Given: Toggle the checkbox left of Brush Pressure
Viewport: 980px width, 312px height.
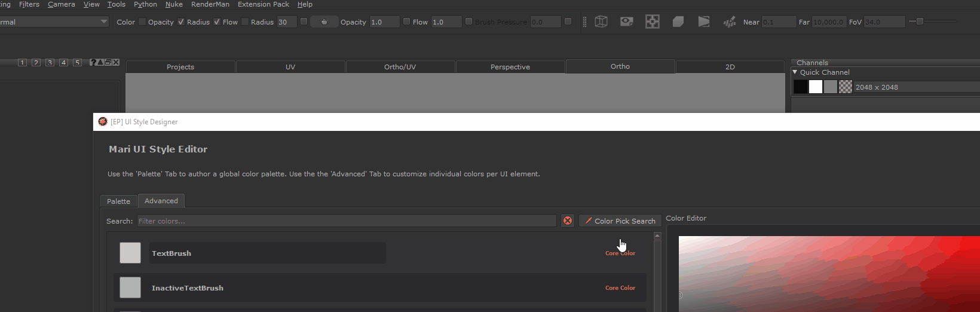Looking at the screenshot, I should (469, 22).
